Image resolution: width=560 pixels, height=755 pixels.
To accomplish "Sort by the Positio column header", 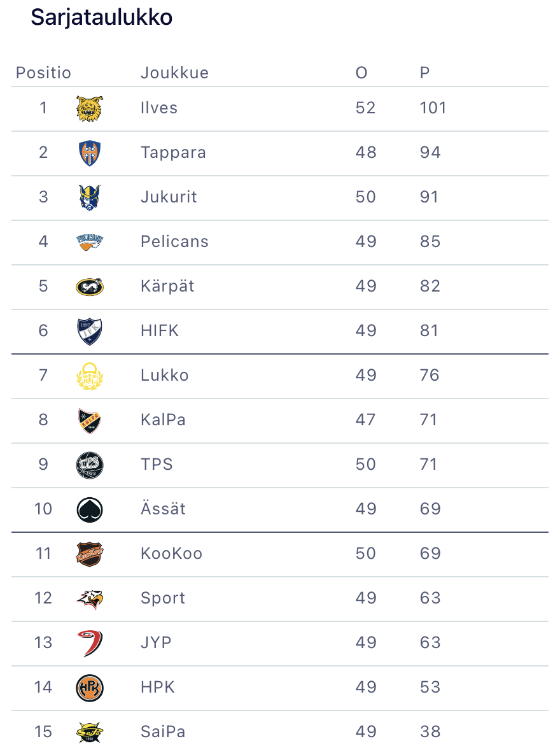I will click(x=43, y=73).
